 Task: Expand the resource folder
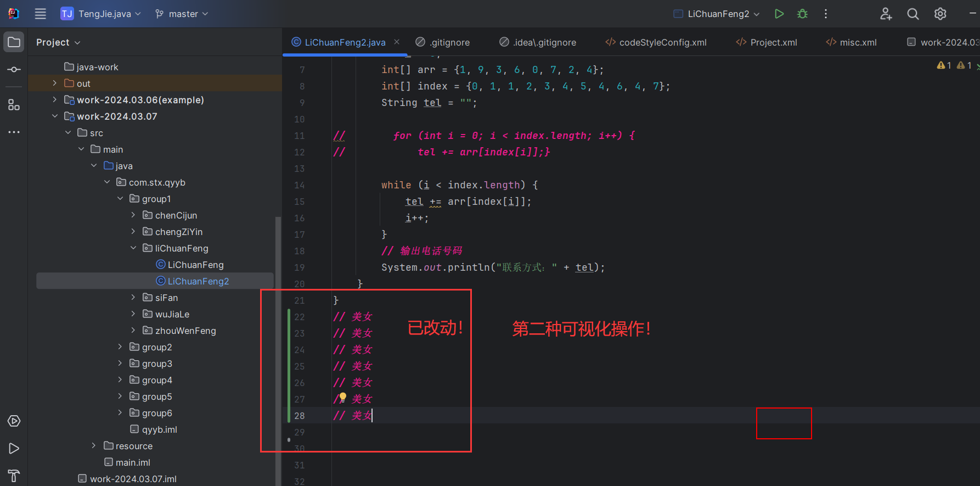point(94,445)
